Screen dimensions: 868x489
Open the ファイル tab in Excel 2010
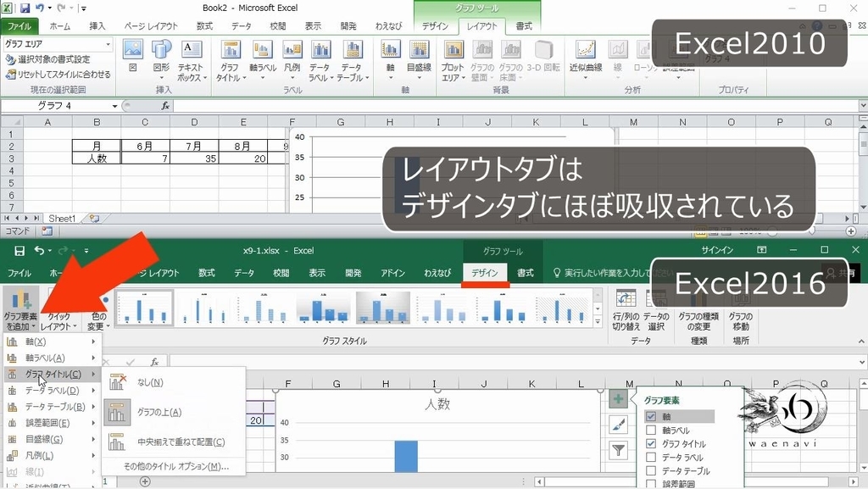[19, 26]
